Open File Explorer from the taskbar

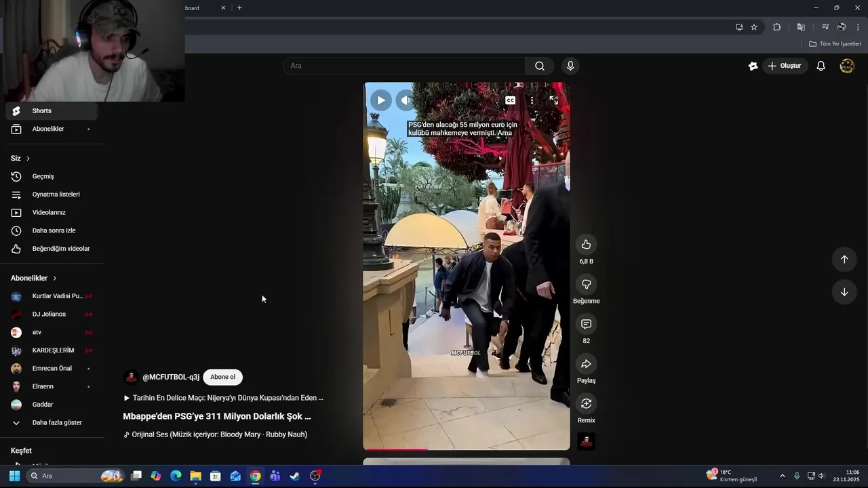195,476
